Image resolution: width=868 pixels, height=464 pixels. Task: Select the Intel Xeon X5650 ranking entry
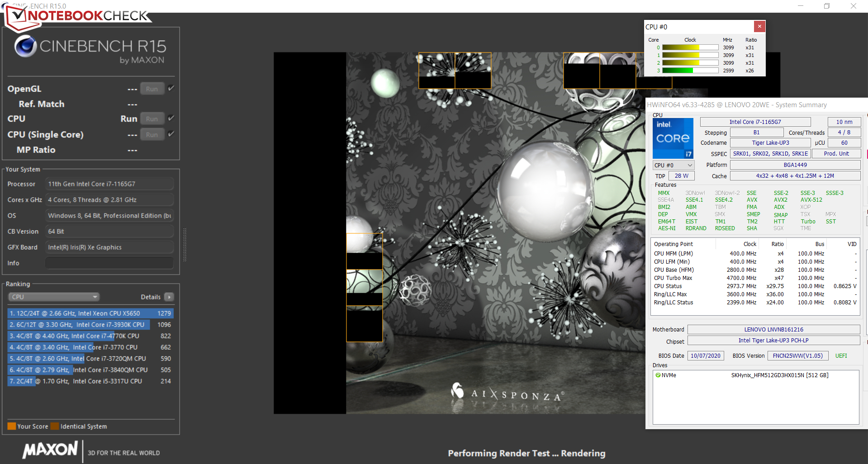(x=90, y=313)
